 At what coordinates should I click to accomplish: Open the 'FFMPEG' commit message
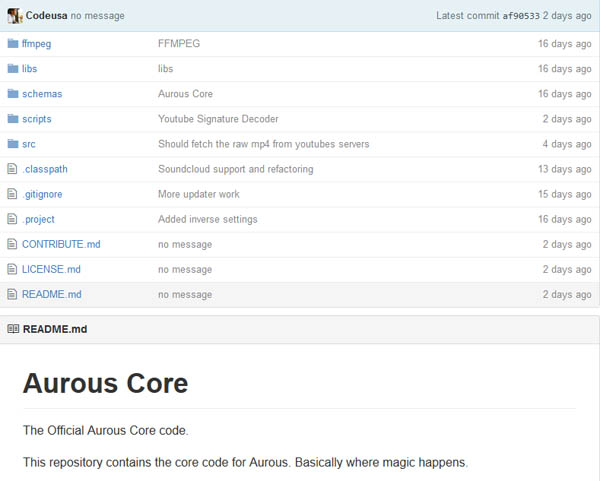(x=179, y=44)
